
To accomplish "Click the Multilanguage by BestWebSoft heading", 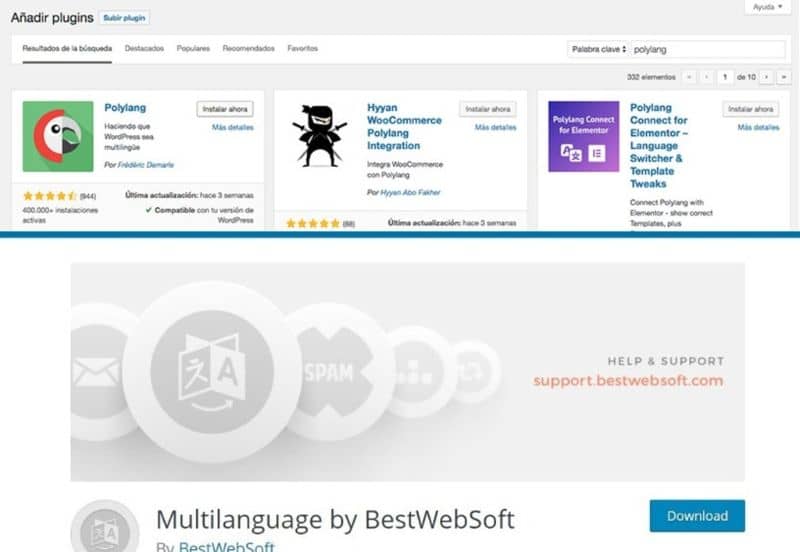I will point(335,520).
